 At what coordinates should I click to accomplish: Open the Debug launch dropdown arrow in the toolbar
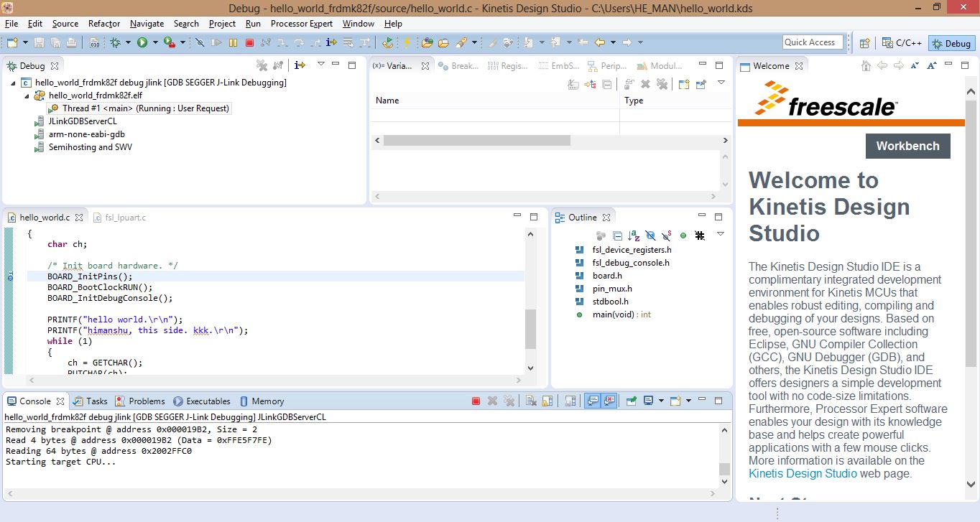(x=128, y=42)
